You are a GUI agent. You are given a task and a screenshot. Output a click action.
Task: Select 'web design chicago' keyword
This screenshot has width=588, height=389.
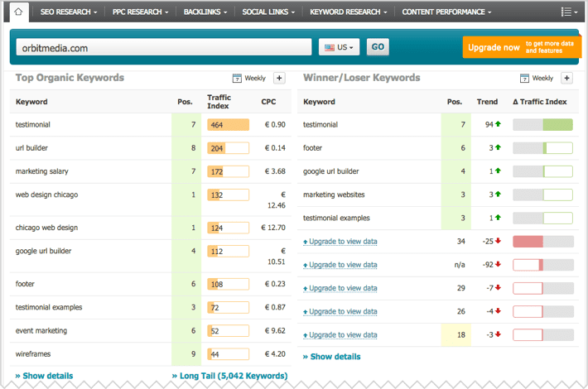click(x=46, y=194)
